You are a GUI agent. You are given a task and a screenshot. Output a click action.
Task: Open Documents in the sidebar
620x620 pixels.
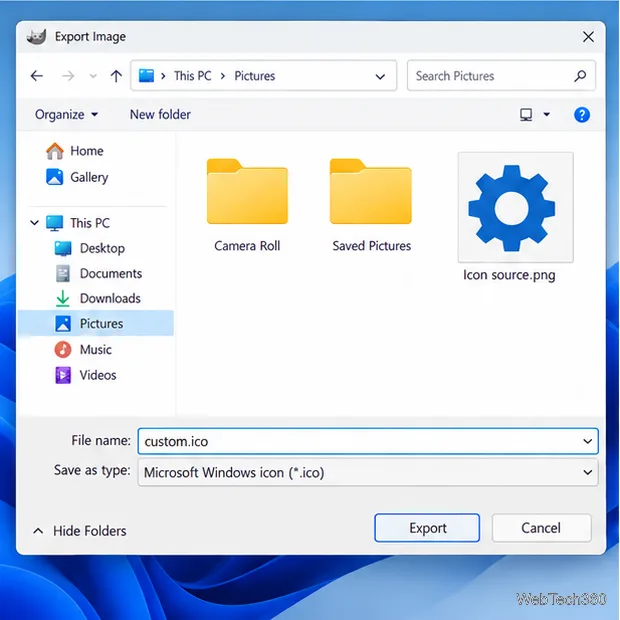click(98, 274)
